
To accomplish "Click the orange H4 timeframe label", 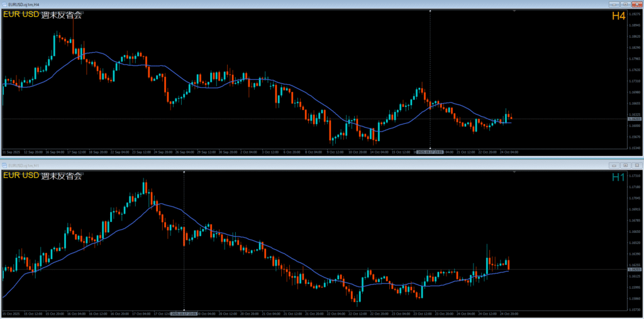I will [x=618, y=17].
